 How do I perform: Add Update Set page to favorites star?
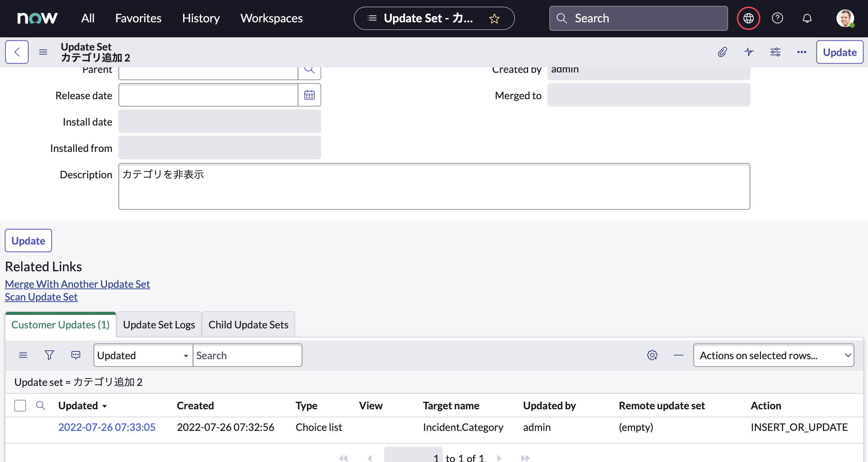(x=494, y=18)
